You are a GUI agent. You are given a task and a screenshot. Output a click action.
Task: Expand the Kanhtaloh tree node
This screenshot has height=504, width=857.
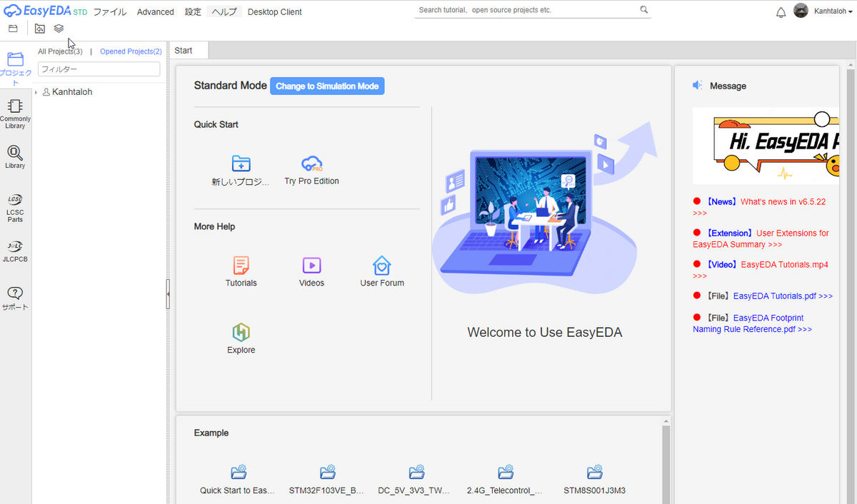pos(36,92)
